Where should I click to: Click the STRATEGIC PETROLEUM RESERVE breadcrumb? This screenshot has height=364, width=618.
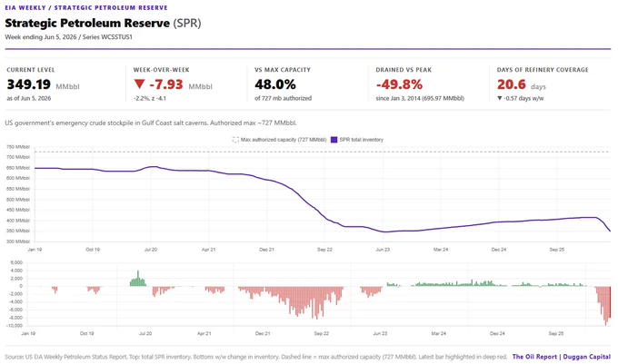click(x=111, y=7)
